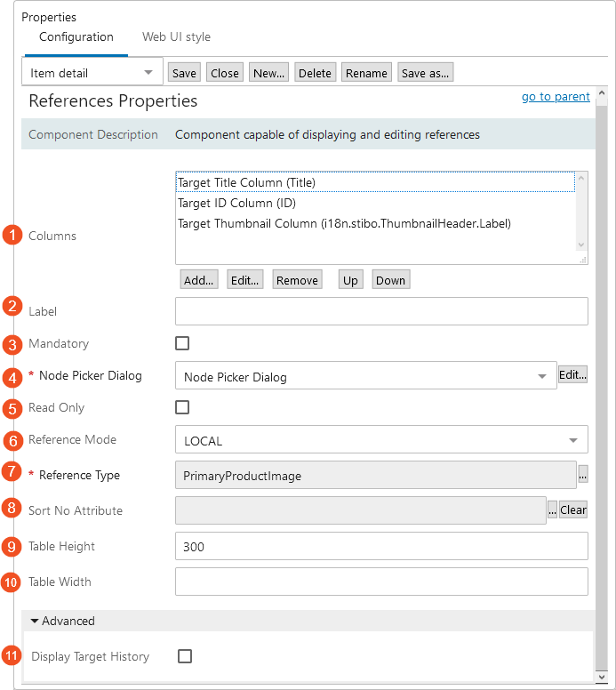Select Target ID Column (ID) in list
The width and height of the screenshot is (616, 690).
pos(236,203)
